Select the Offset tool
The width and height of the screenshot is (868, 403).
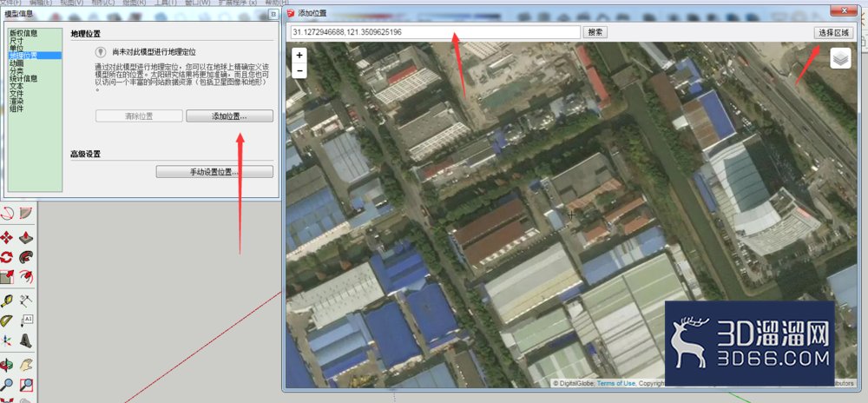coord(25,275)
